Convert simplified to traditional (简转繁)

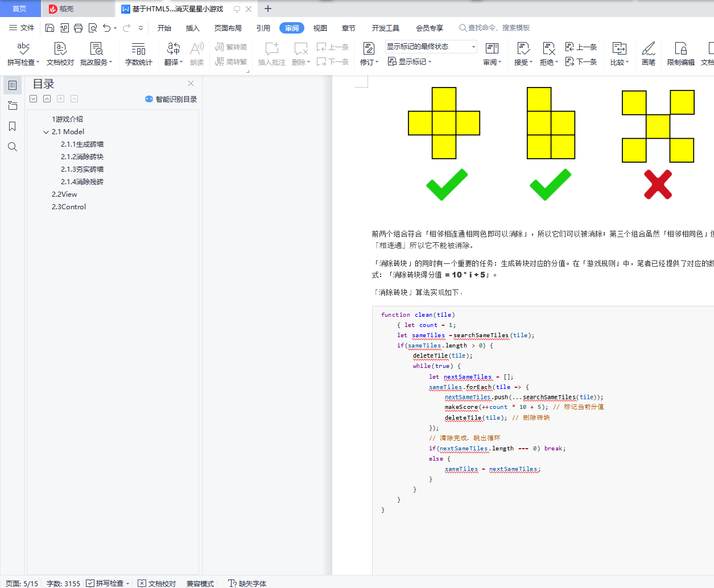(231, 61)
